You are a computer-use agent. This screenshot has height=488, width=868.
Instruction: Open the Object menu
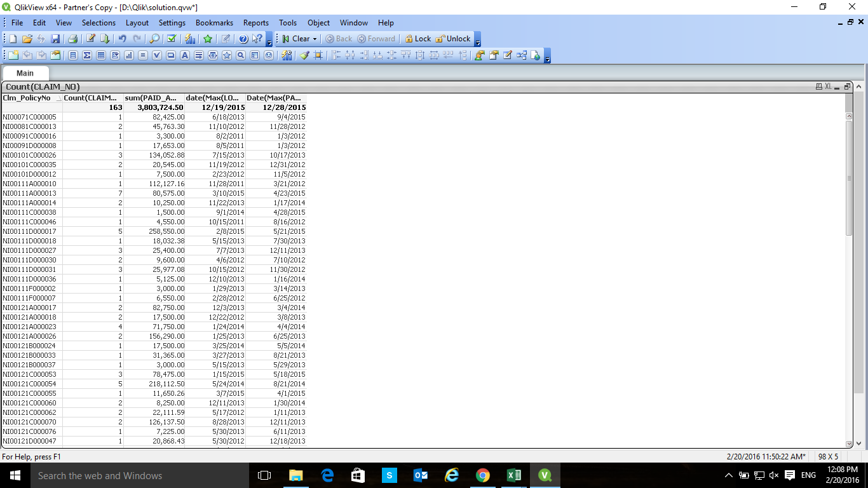pyautogui.click(x=318, y=23)
